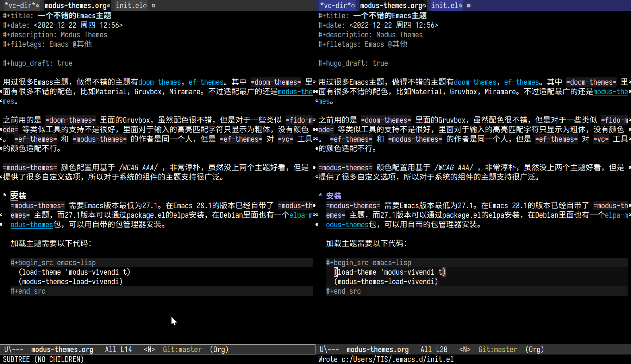631x364 pixels.
Task: Select modus-themes.org tab in left window
Action: pos(75,6)
